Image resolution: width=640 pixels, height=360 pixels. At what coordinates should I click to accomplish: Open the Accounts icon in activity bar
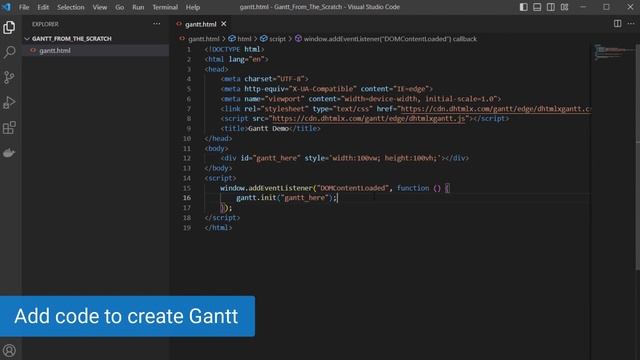(9, 350)
